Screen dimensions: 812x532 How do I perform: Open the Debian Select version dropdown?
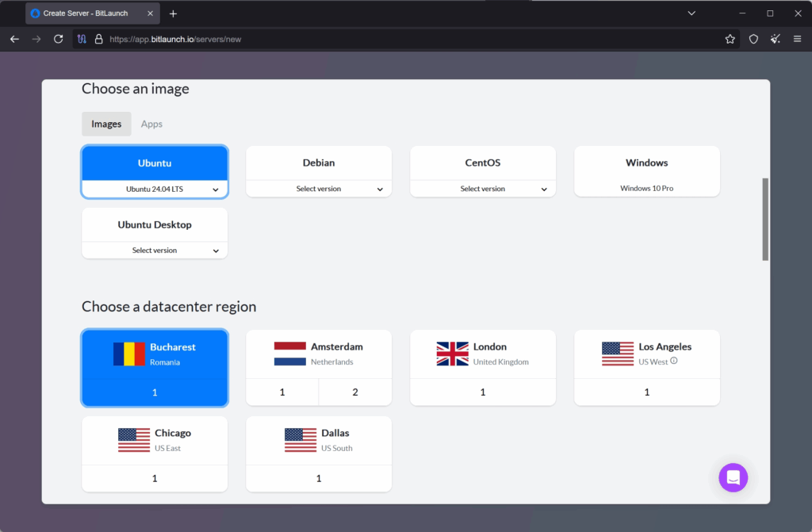tap(319, 189)
